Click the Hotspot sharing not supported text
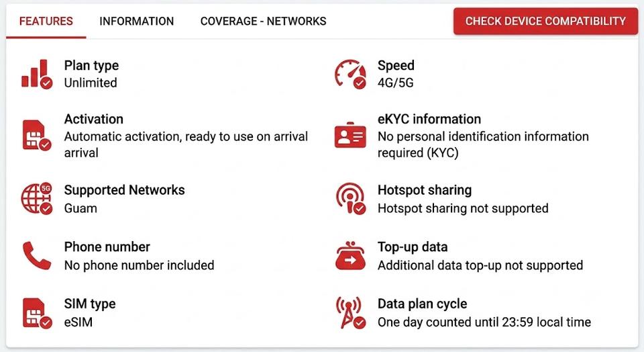Screen dimensions: 644x352 pos(463,208)
